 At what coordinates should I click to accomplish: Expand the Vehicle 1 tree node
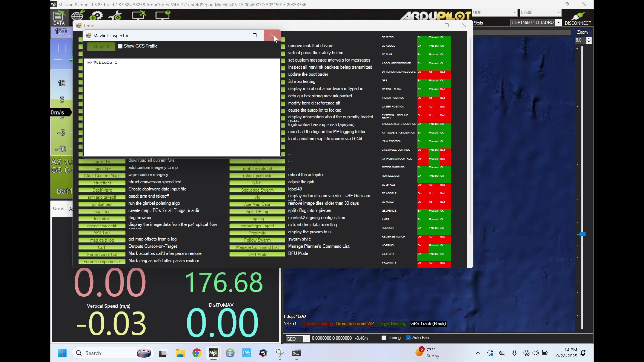[89, 63]
